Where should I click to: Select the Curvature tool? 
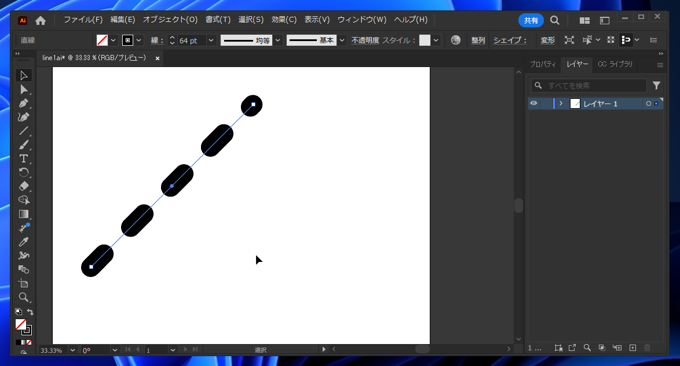(24, 117)
